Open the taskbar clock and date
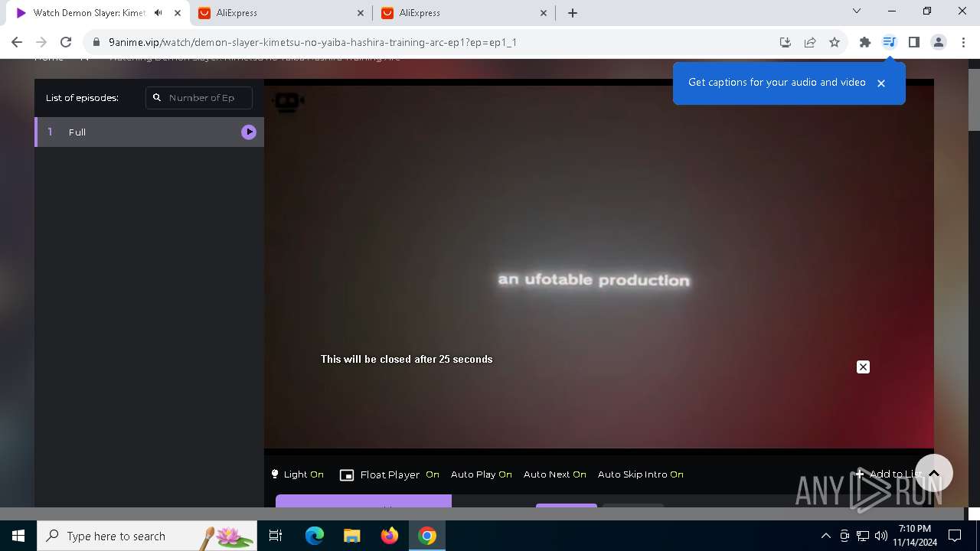The height and width of the screenshot is (551, 980). point(914,536)
